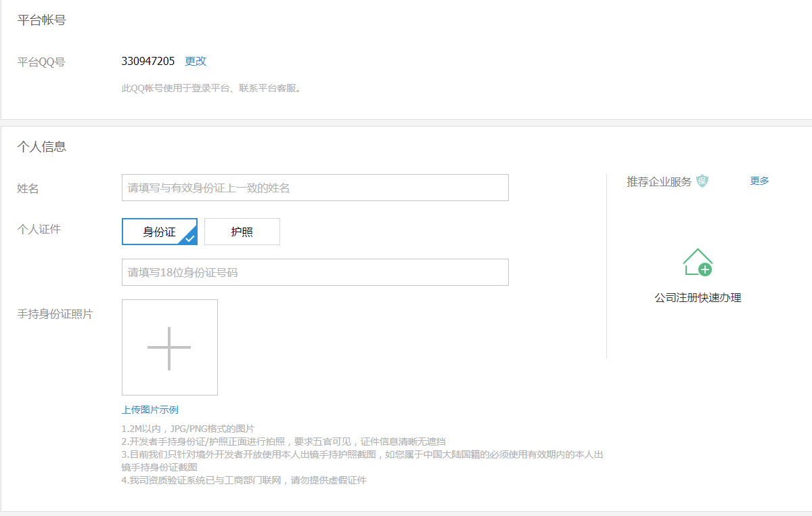This screenshot has height=516, width=812.
Task: Click the shield icon beside 推荐企业服务
Action: [702, 181]
